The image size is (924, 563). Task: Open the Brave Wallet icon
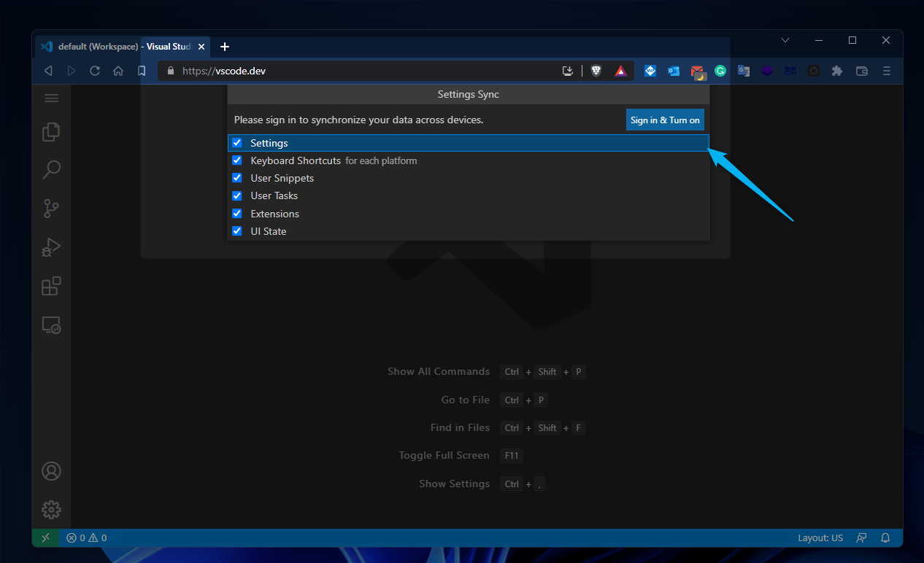pyautogui.click(x=861, y=71)
